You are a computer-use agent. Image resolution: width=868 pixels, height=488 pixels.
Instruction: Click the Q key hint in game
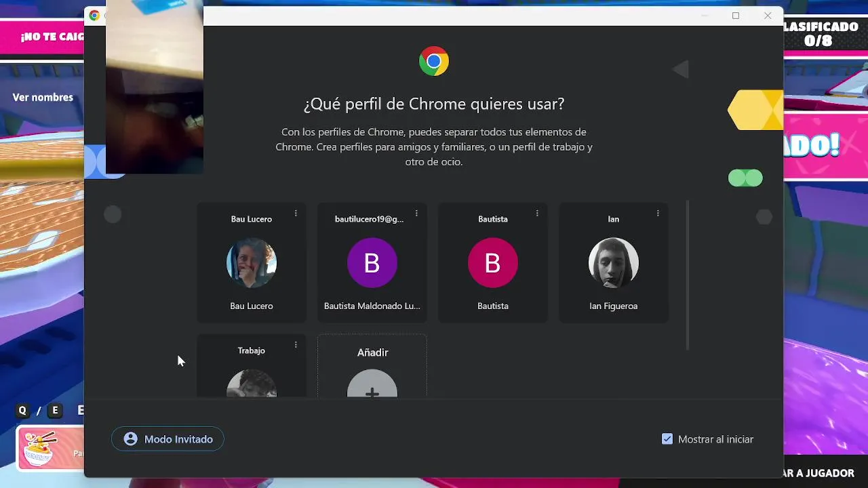point(22,411)
